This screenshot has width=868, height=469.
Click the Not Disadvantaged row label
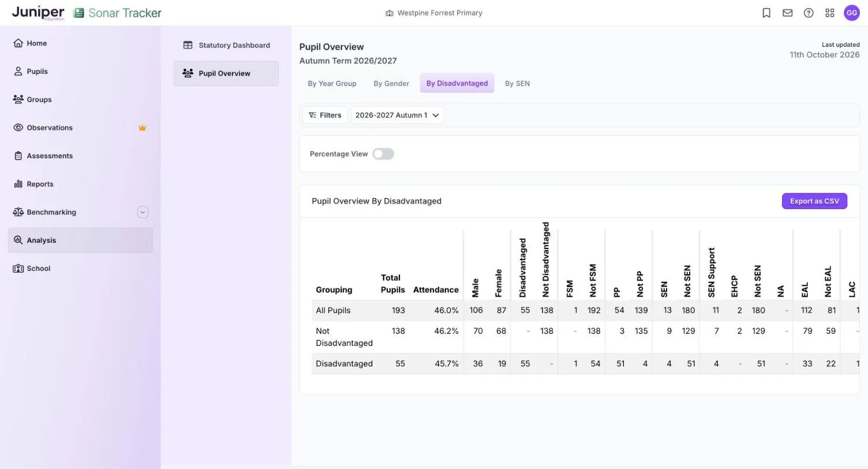coord(344,337)
